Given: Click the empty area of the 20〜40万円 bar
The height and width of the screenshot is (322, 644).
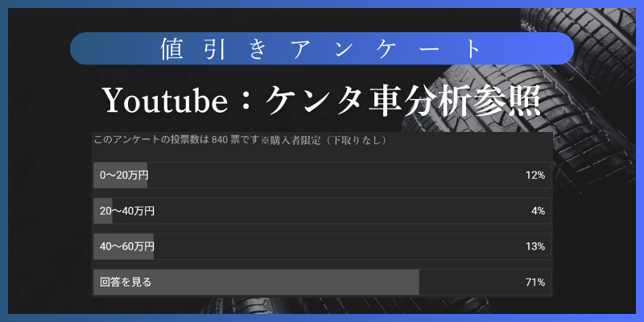Looking at the screenshot, I should click(x=331, y=211).
